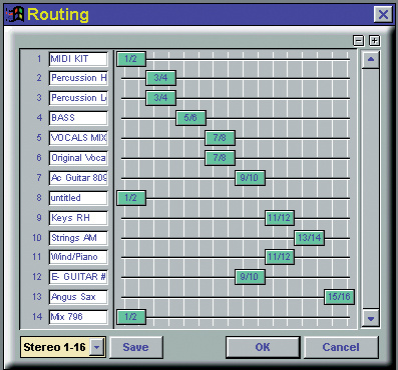The height and width of the screenshot is (370, 398).
Task: Click track number 1 label
Action: click(39, 59)
